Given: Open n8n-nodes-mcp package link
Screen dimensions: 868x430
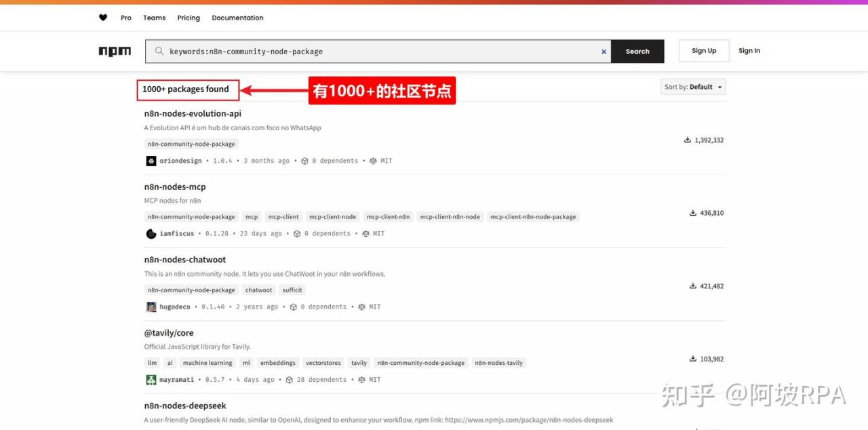Looking at the screenshot, I should point(175,187).
